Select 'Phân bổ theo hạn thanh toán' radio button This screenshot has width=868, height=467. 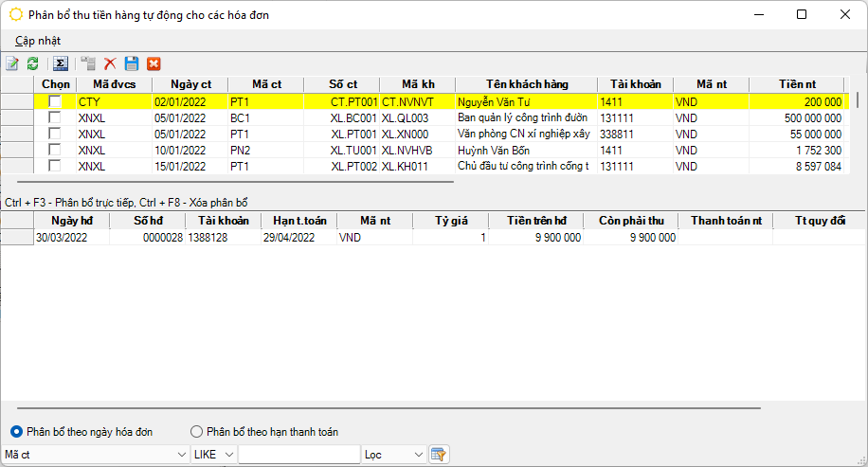tap(197, 432)
